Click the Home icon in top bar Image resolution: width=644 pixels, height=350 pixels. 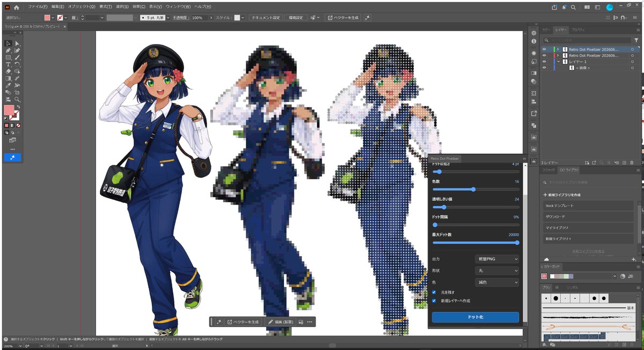(x=17, y=8)
